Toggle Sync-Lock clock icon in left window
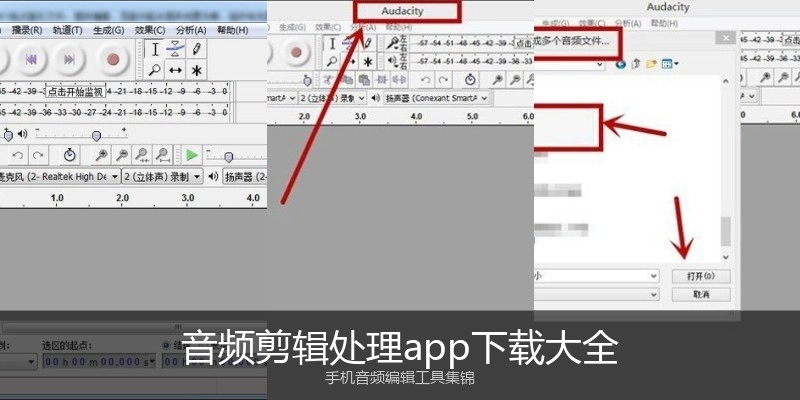The image size is (800, 400). point(69,155)
